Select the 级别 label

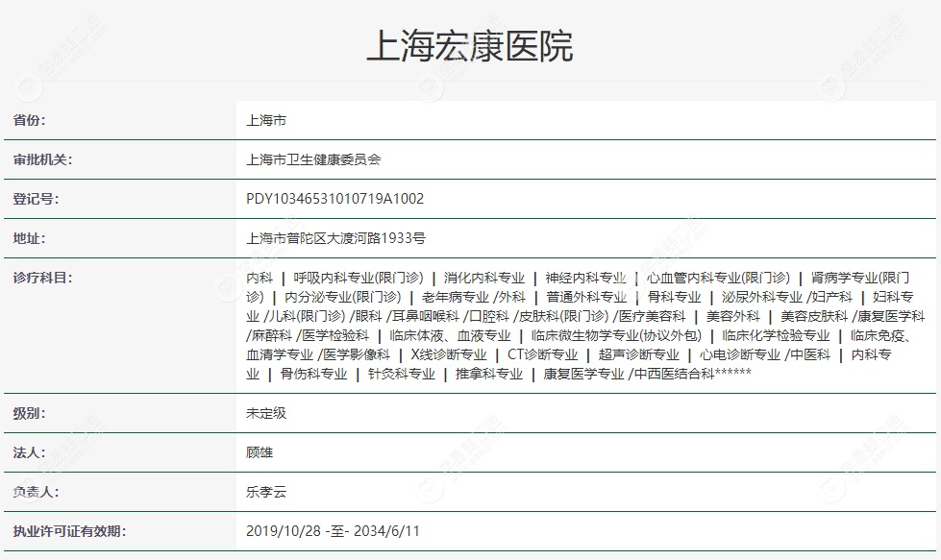pos(30,413)
